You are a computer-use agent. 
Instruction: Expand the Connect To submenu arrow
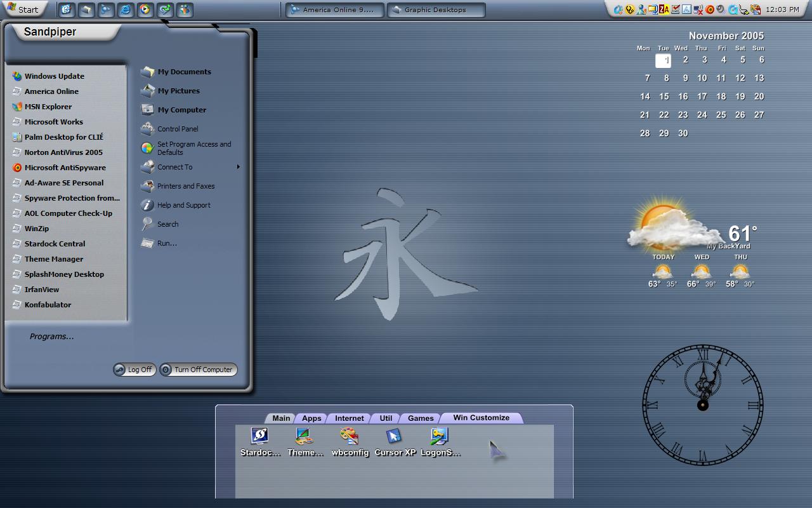point(239,167)
